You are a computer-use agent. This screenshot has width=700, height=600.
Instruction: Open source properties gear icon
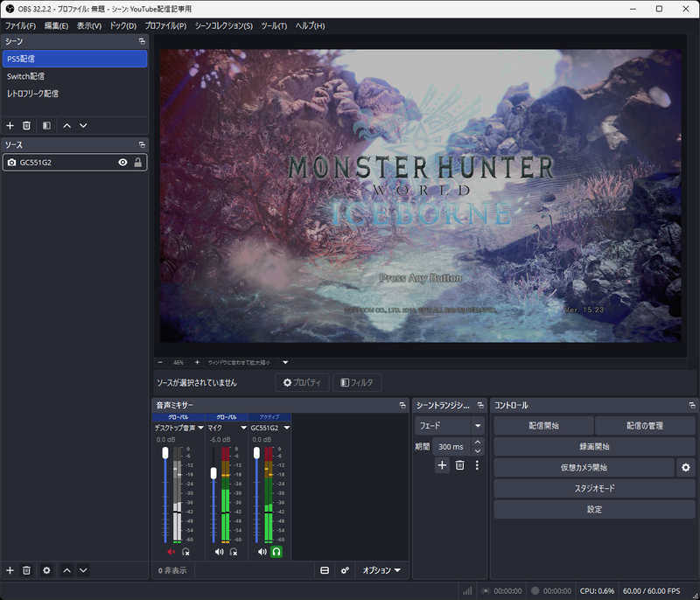(x=46, y=570)
